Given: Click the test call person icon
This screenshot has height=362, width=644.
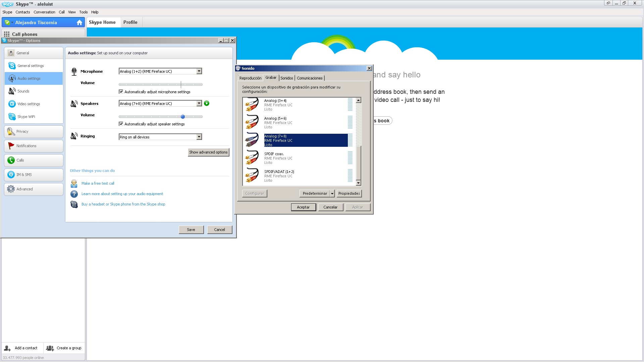Looking at the screenshot, I should 74,183.
